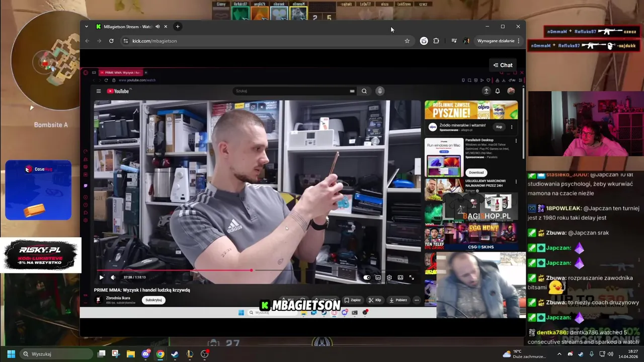The height and width of the screenshot is (362, 644).
Task: Open new Chrome tab with plus
Action: pos(178,27)
